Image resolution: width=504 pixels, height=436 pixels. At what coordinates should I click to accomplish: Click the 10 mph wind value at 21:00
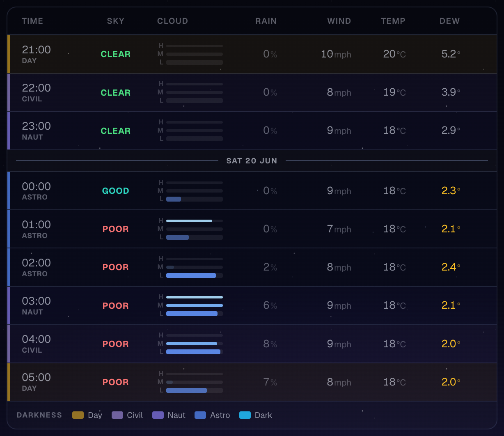coord(336,54)
